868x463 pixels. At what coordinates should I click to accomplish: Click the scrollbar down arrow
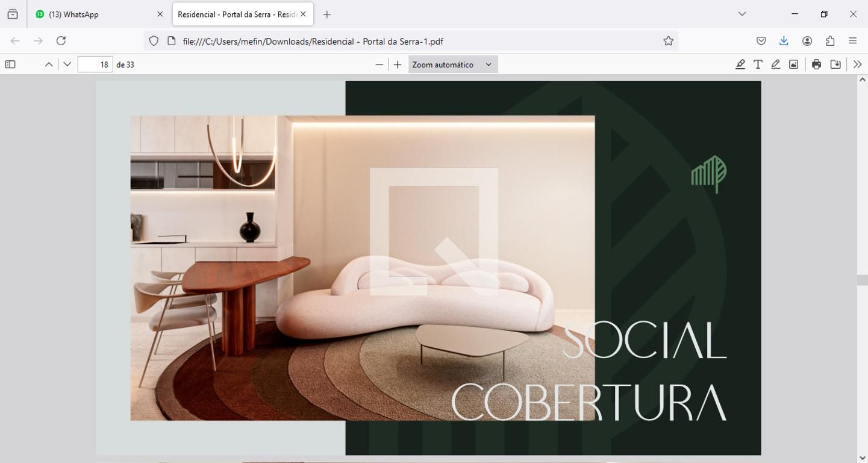coord(862,458)
